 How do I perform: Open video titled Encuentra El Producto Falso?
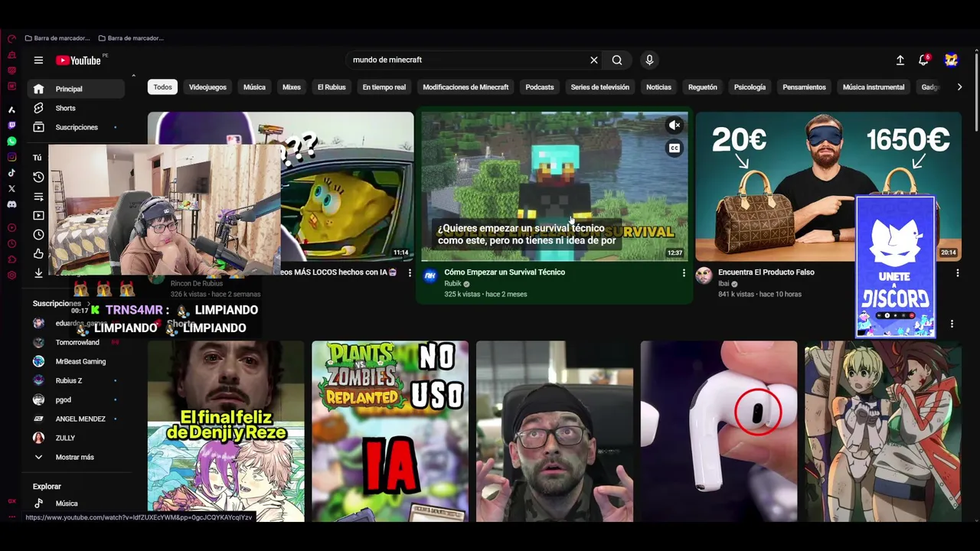(x=766, y=272)
